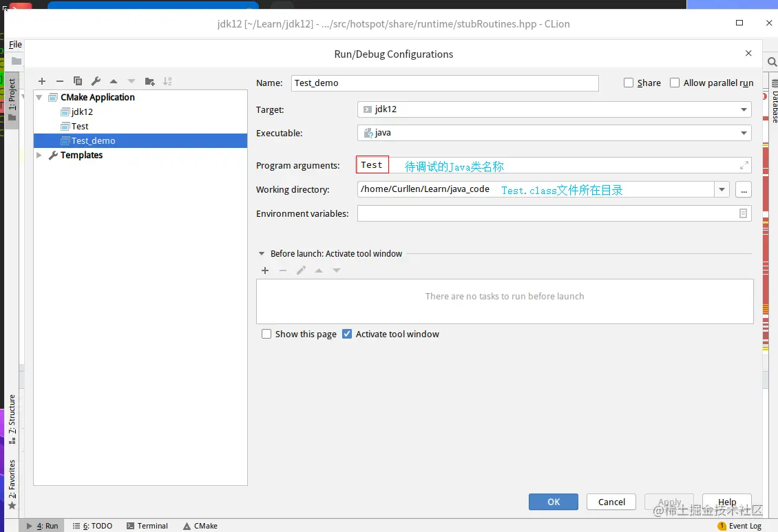This screenshot has width=778, height=532.
Task: Maximize the CLion window
Action: coord(739,23)
